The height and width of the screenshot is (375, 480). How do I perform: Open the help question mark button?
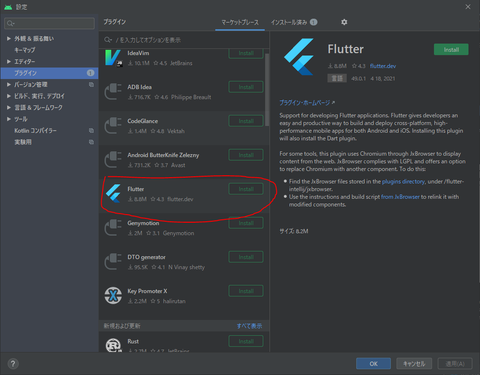(x=13, y=364)
